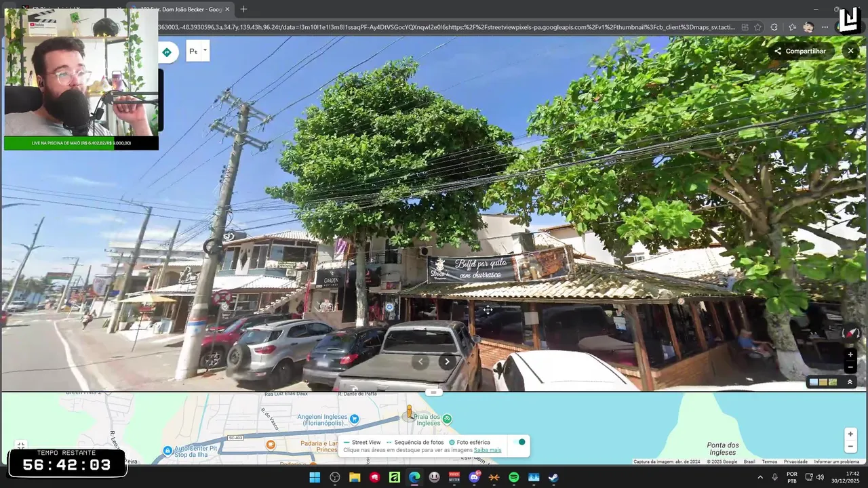Click the volume speaker icon in tray

coord(820,477)
